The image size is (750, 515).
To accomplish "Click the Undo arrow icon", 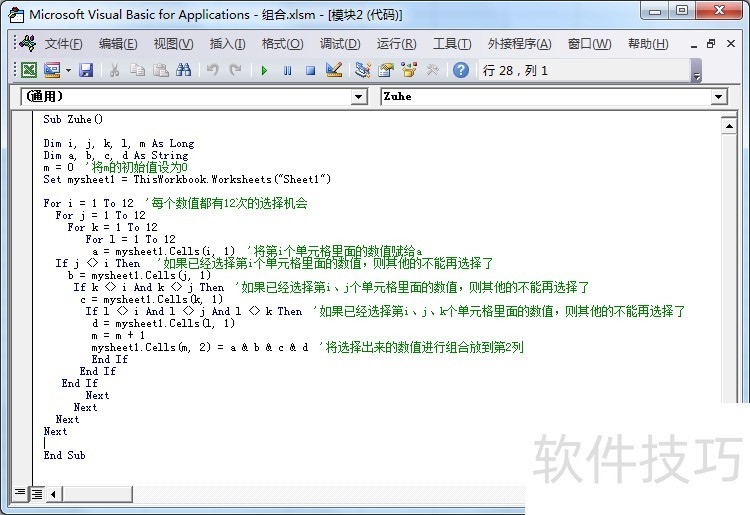I will point(212,70).
